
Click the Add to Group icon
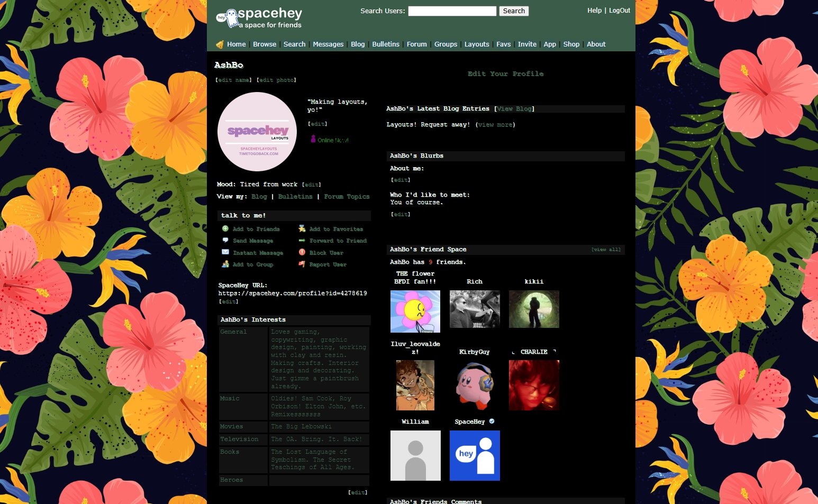pyautogui.click(x=225, y=264)
